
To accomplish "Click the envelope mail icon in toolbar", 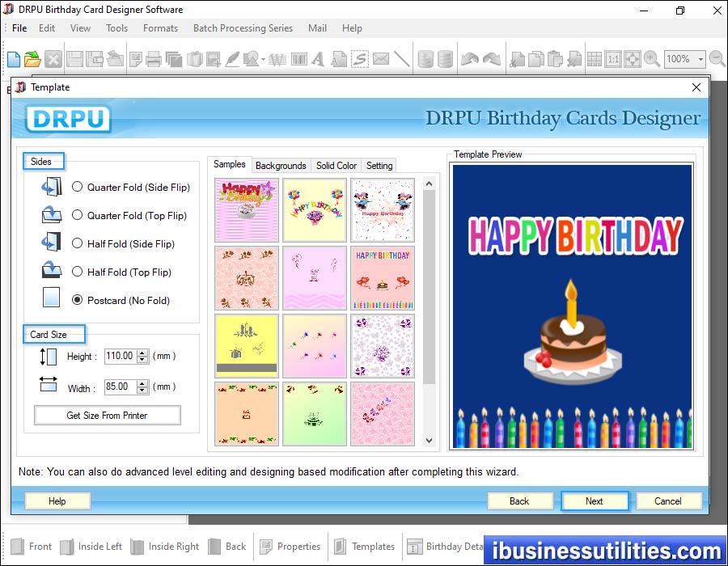I will point(380,59).
